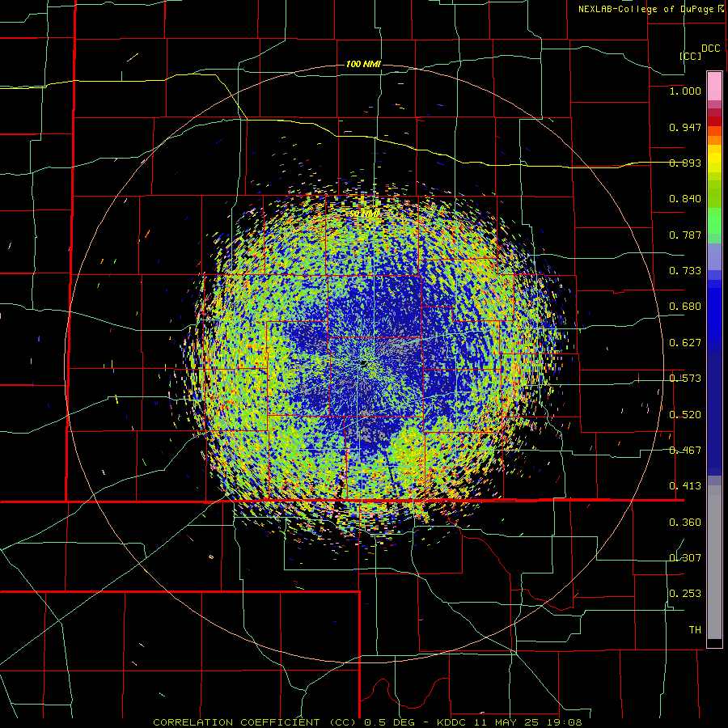Viewport: 728px width, 728px height.
Task: Click the NEXLAB-College of DuPage credit text
Action: click(645, 9)
